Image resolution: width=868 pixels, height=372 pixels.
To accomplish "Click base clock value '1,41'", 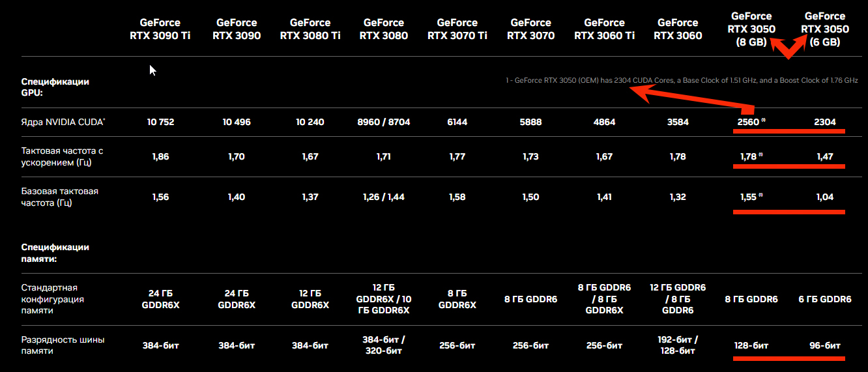I will pos(605,197).
